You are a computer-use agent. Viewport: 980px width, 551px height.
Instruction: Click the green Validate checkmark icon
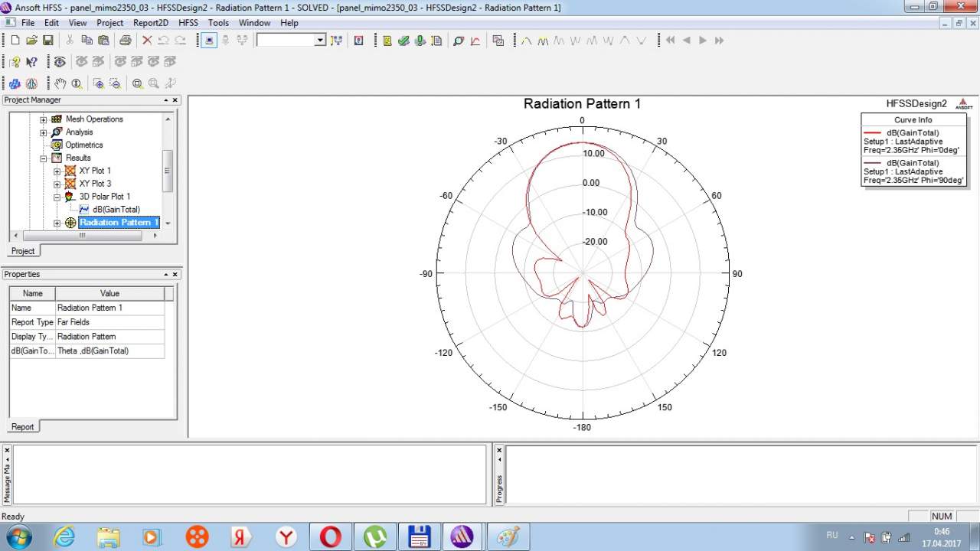(403, 41)
